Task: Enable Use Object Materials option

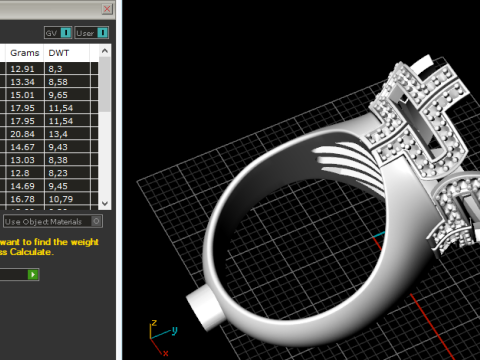Action: click(53, 221)
